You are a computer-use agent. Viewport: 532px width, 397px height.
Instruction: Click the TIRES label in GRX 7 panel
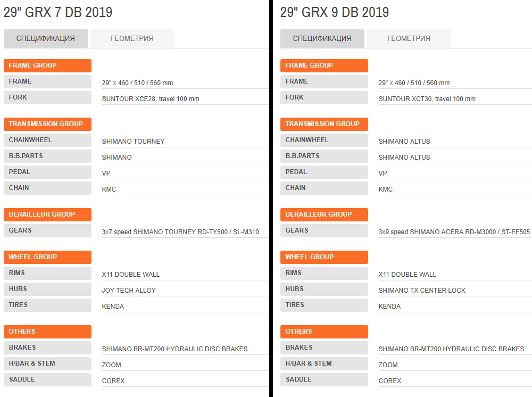[x=47, y=305]
